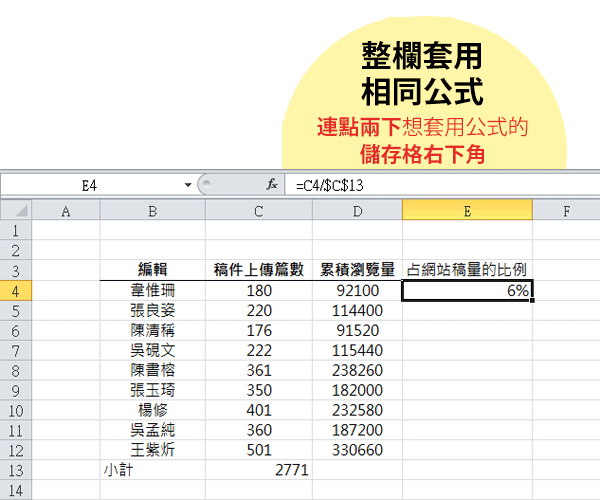Screen dimensions: 600x500
Task: Select cell with value 501
Action: pos(259,450)
